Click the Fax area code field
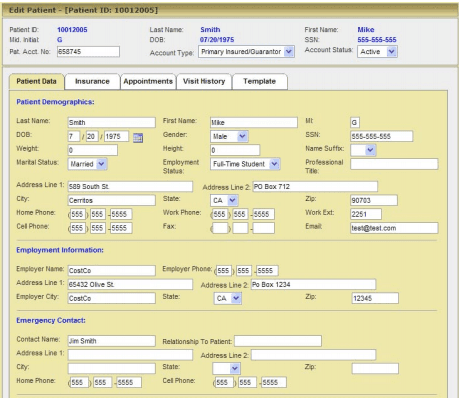 (220, 228)
